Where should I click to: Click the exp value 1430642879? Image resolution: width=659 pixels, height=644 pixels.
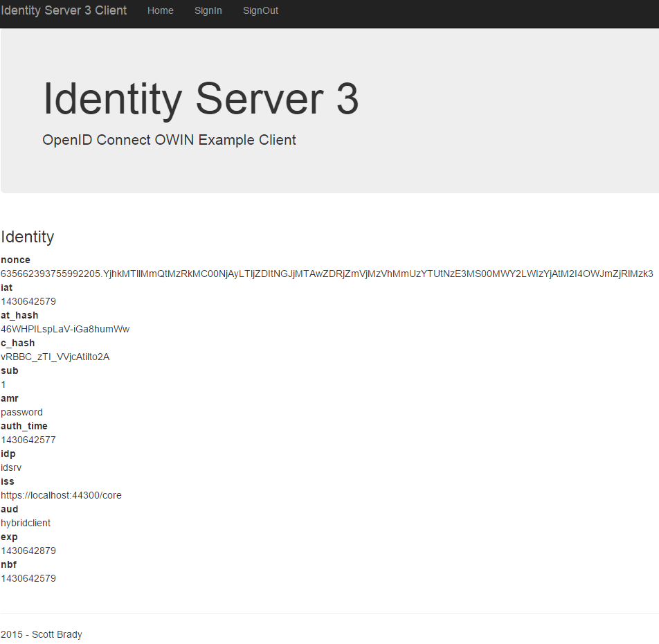pos(28,551)
